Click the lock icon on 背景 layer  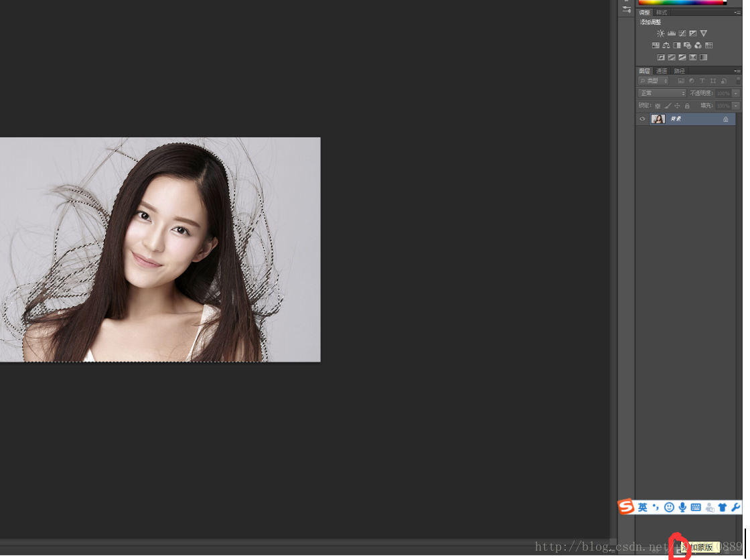tap(726, 119)
